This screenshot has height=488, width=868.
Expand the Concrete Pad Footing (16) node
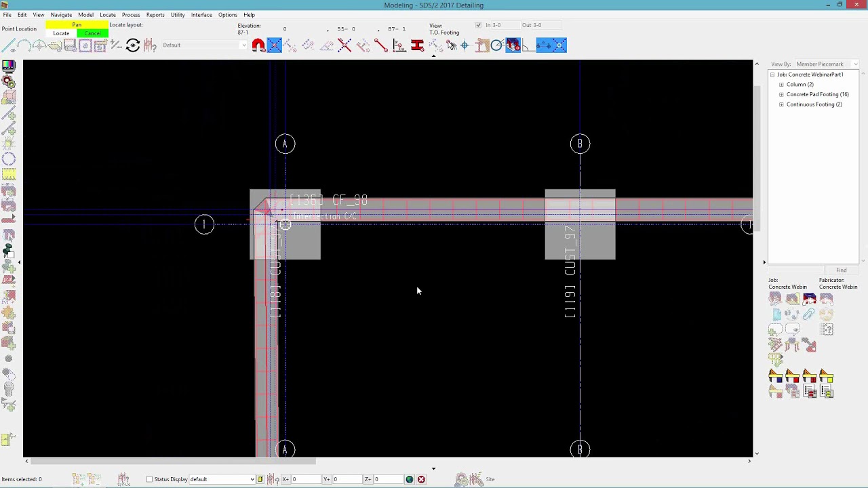781,95
